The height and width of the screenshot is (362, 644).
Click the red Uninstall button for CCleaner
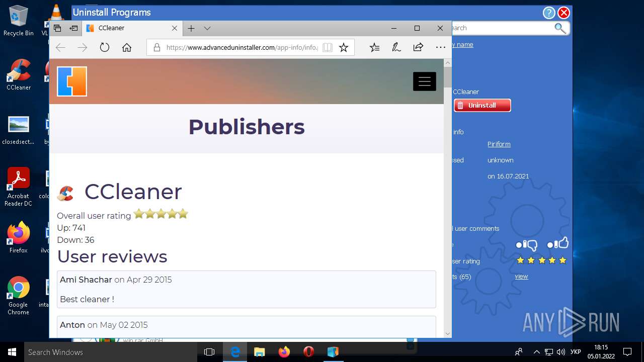point(482,105)
